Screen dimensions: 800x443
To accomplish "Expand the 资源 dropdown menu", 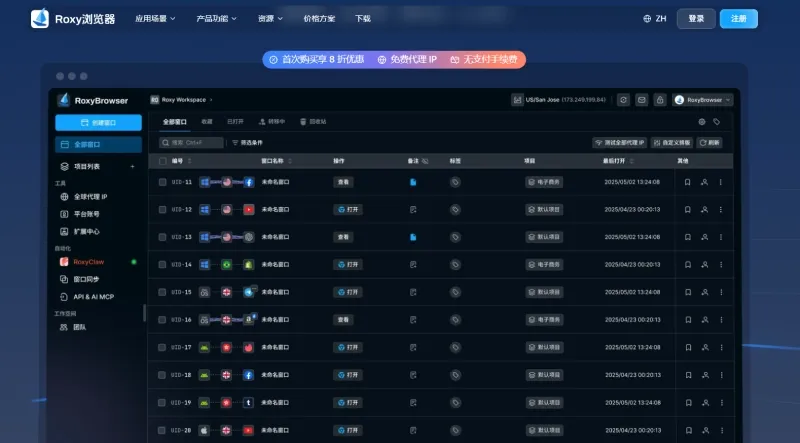I will (270, 18).
